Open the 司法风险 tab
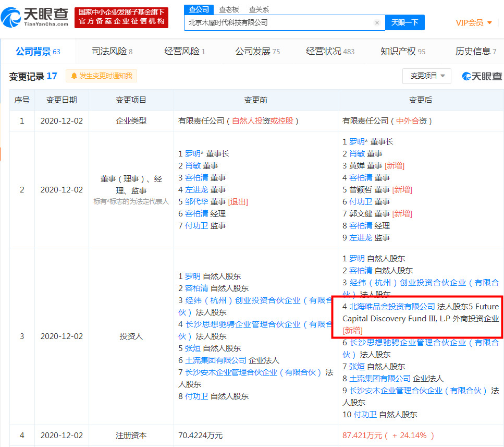This screenshot has height=447, width=504. click(x=112, y=52)
